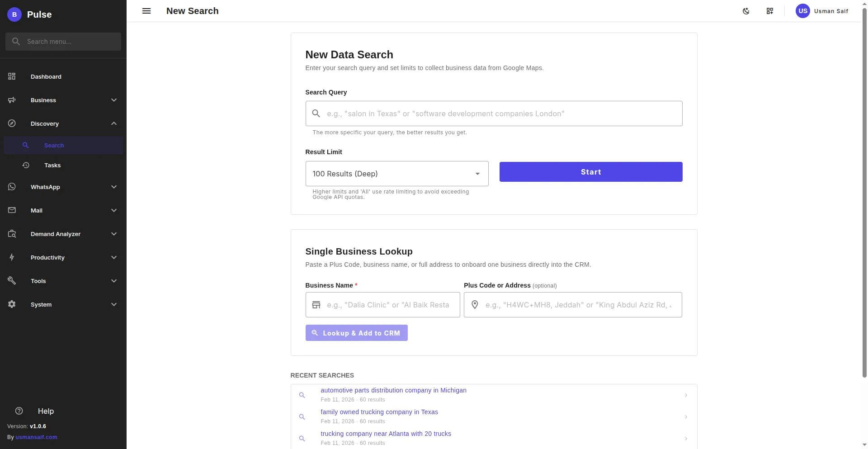The image size is (868, 449).
Task: Click the Pulse logo avatar
Action: [x=14, y=14]
